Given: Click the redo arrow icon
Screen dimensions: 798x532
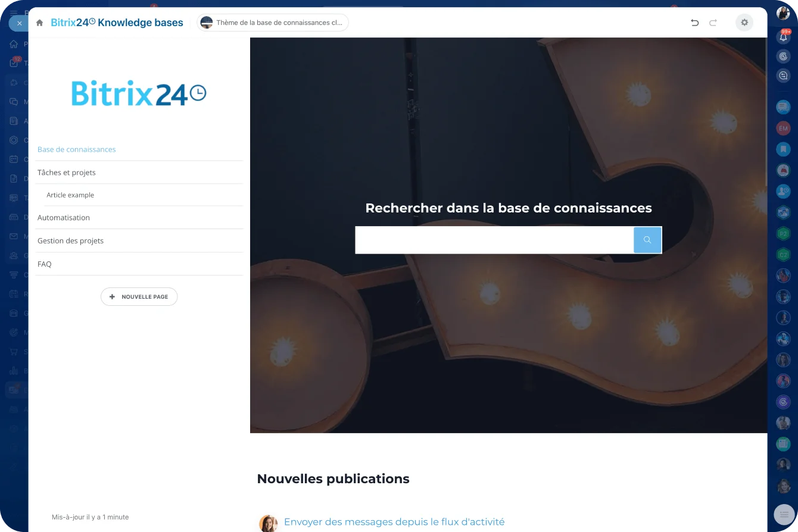Looking at the screenshot, I should tap(713, 23).
